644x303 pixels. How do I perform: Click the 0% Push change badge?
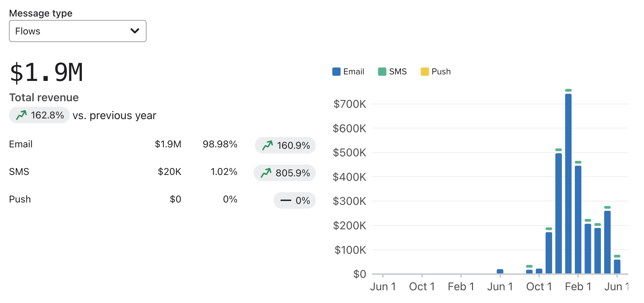click(x=294, y=200)
